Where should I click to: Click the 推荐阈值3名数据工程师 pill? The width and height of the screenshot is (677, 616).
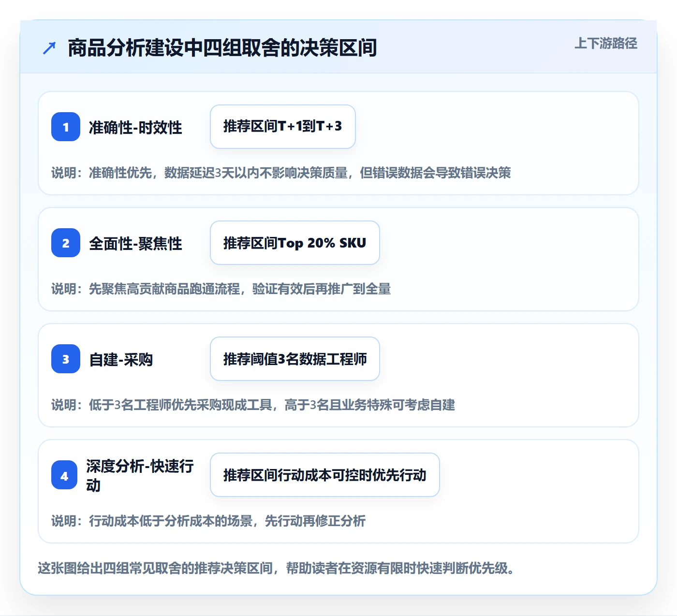295,359
